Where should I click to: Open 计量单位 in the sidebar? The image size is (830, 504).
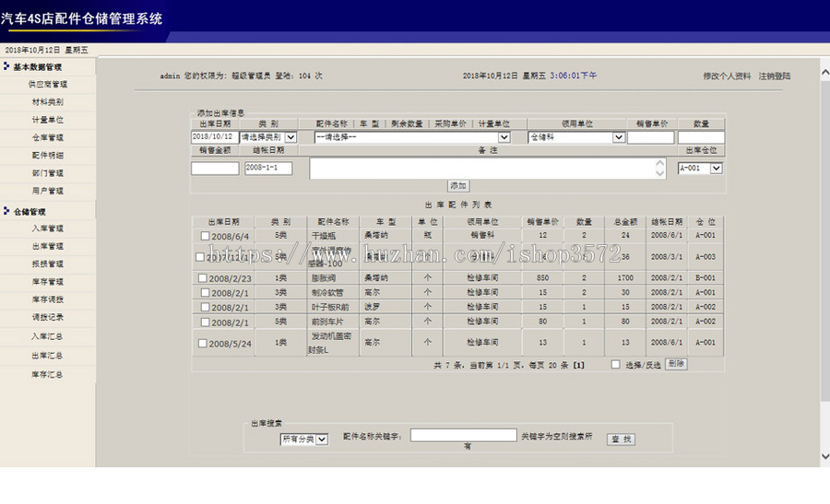point(48,120)
